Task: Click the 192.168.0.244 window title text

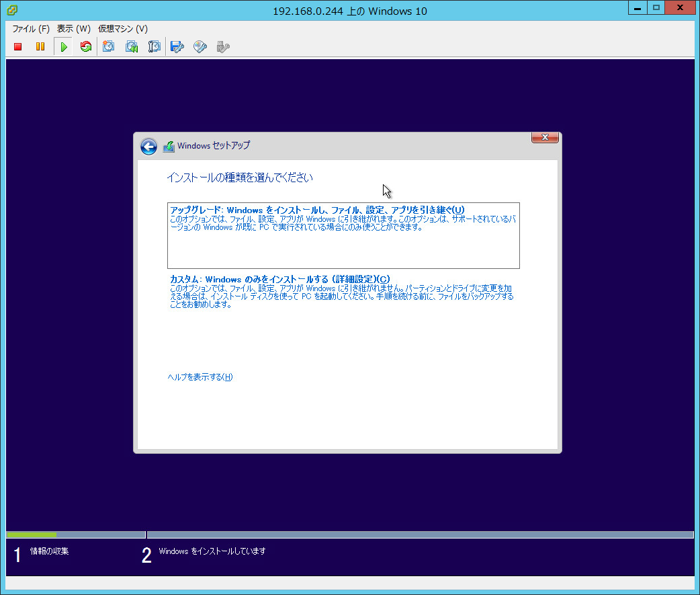Action: tap(349, 11)
